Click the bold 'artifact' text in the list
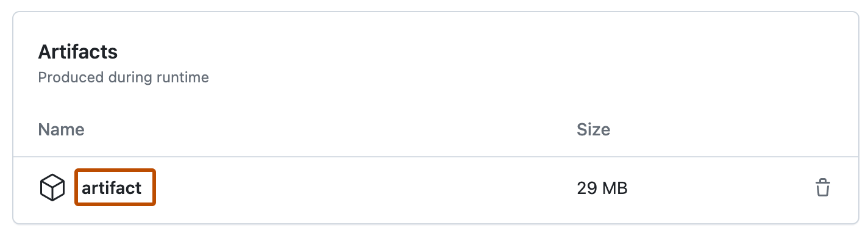This screenshot has height=233, width=868. [x=112, y=188]
